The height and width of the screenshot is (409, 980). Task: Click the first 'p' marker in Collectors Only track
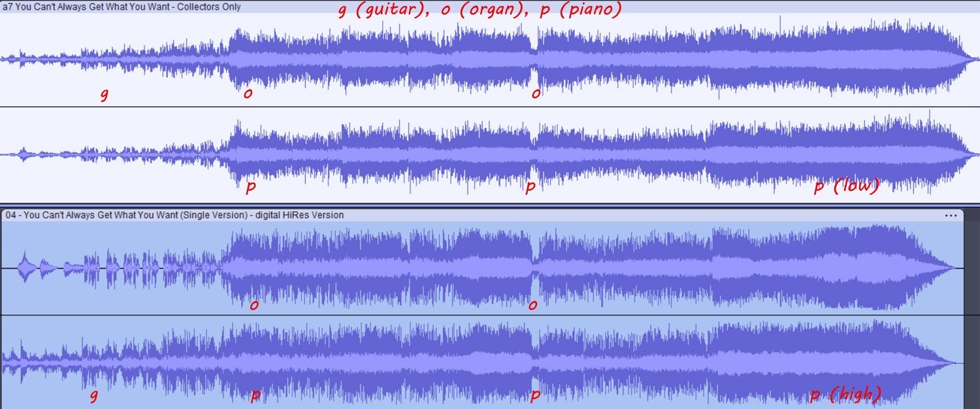tap(250, 187)
